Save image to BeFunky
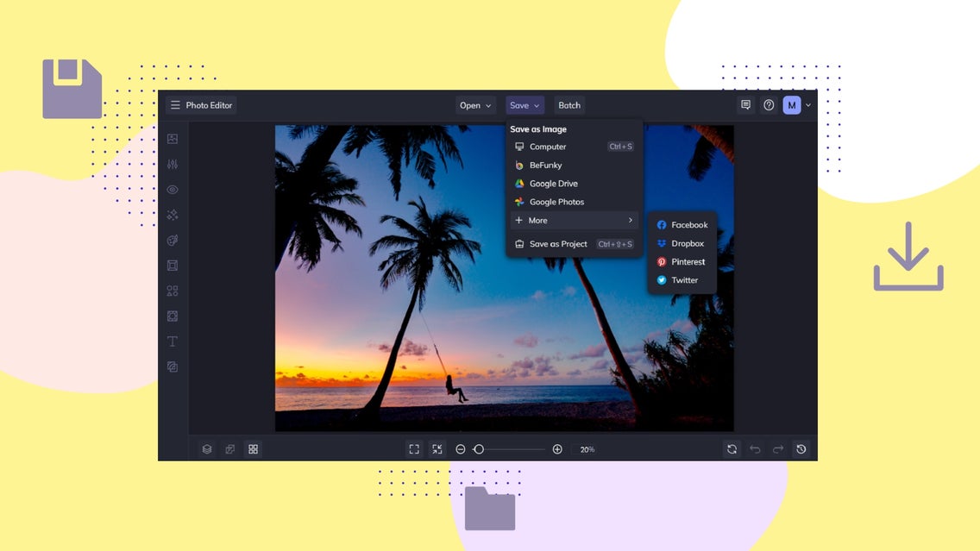Viewport: 980px width, 551px height. tap(574, 165)
